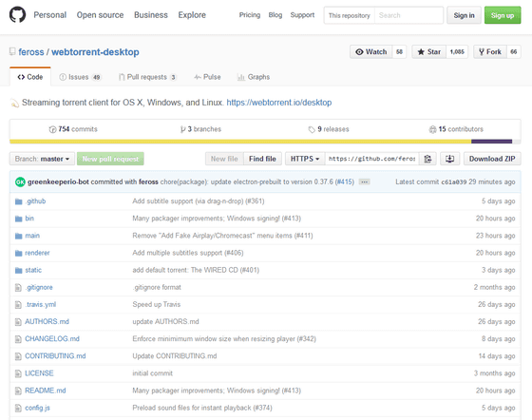Click Download ZIP button
This screenshot has width=532, height=420.
point(492,159)
